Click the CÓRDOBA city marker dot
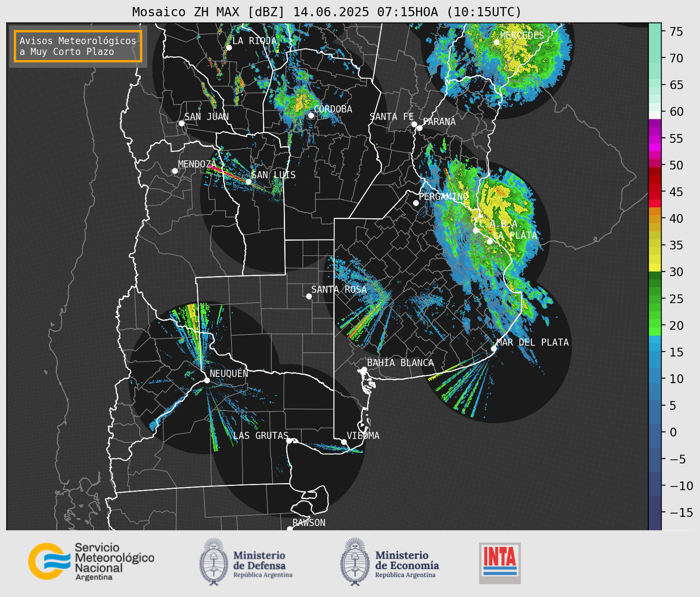The height and width of the screenshot is (597, 700). coord(311,115)
